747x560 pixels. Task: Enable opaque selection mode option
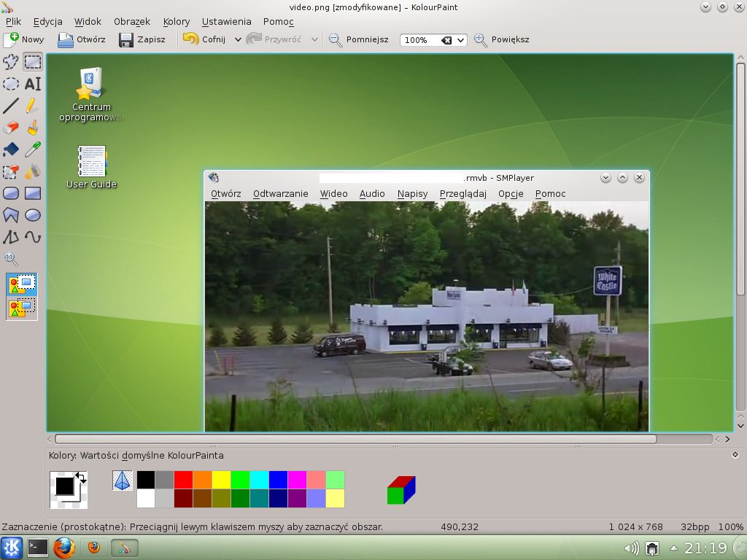click(21, 284)
